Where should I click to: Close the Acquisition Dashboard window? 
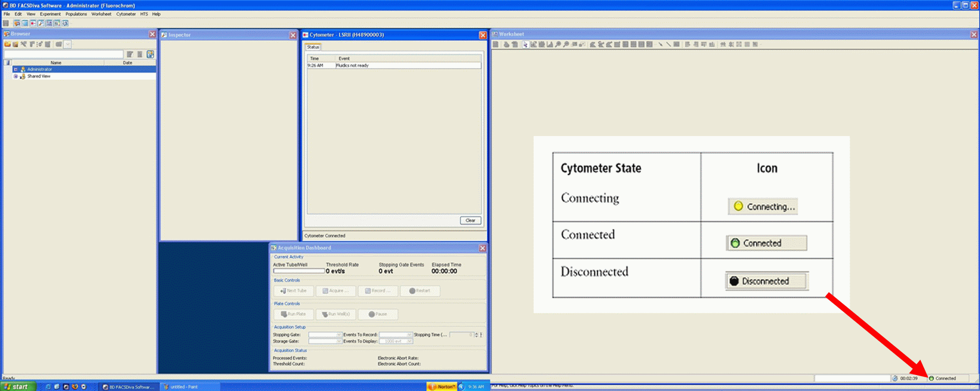[482, 248]
